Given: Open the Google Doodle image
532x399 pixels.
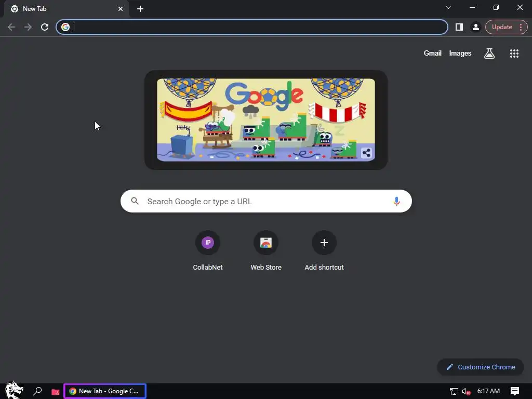Looking at the screenshot, I should coord(266,120).
